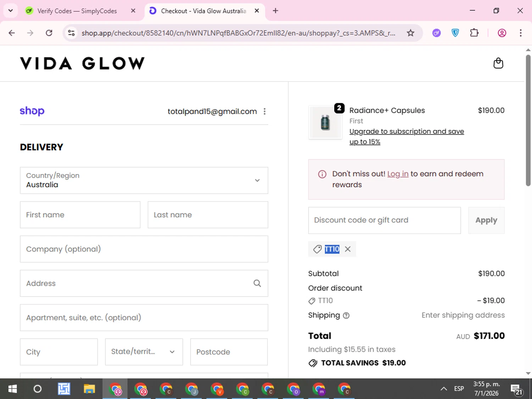
Task: Bookmark this page with the star icon
Action: [x=410, y=33]
